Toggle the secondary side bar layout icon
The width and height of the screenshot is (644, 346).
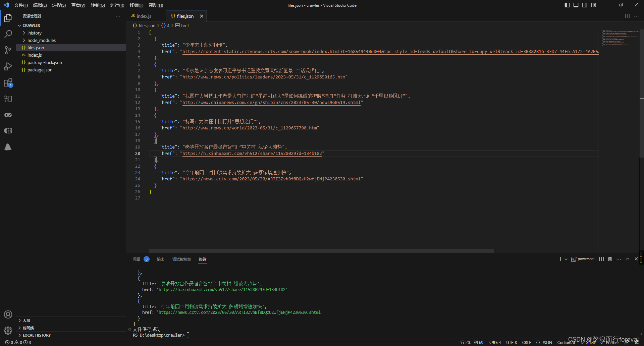click(x=585, y=5)
